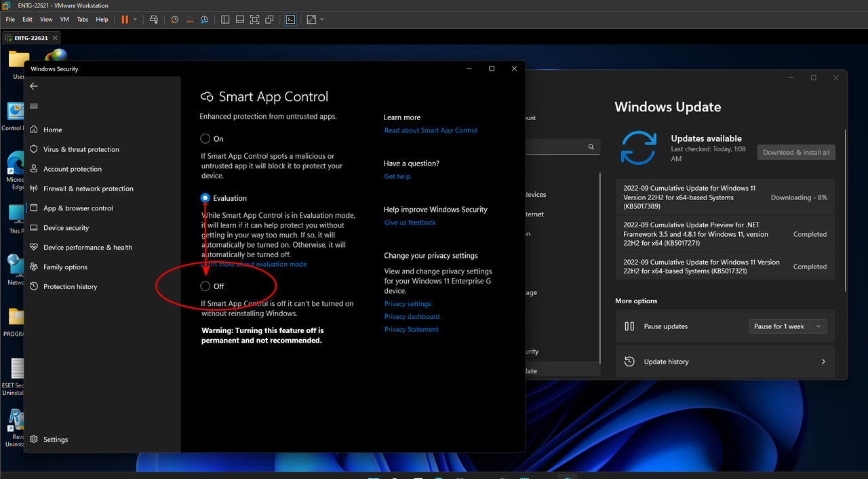Open the Privacy settings link
The width and height of the screenshot is (868, 479).
pyautogui.click(x=408, y=304)
